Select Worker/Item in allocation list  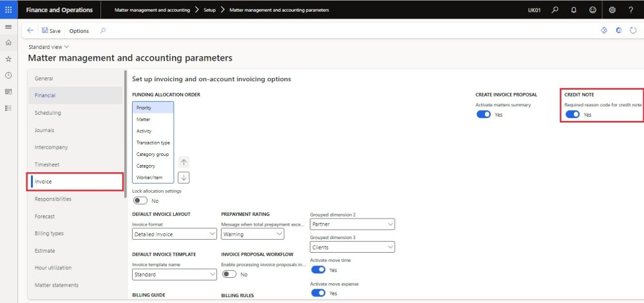point(153,177)
